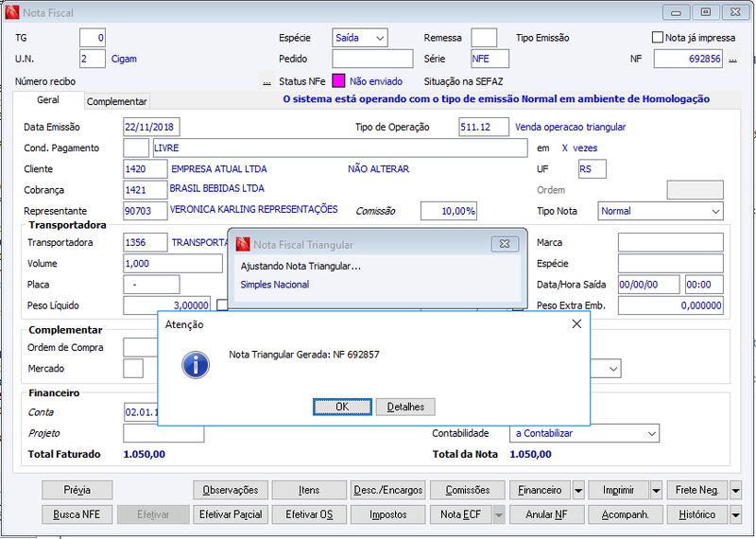
Task: Click the Efetivar Parcial button
Action: coord(231,514)
